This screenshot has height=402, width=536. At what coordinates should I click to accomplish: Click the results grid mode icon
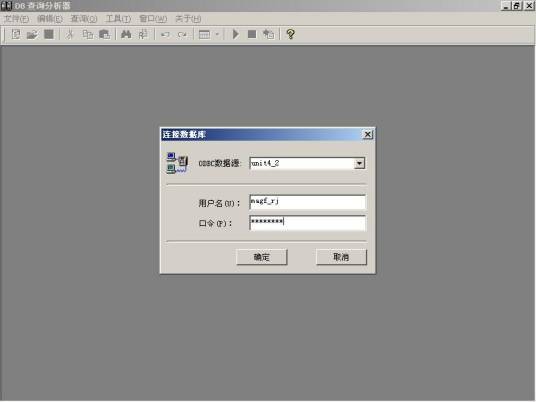coord(204,35)
